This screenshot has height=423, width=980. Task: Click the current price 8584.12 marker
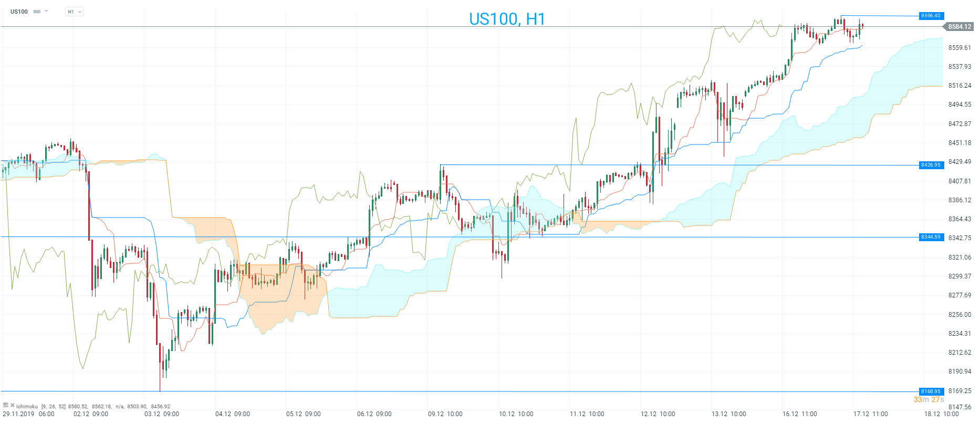point(959,27)
